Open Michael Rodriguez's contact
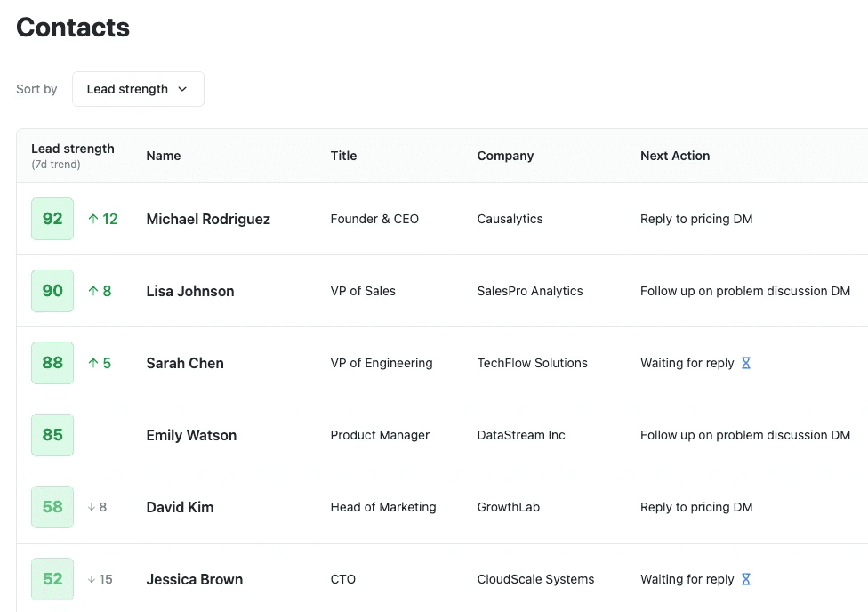The height and width of the screenshot is (612, 868). 208,219
